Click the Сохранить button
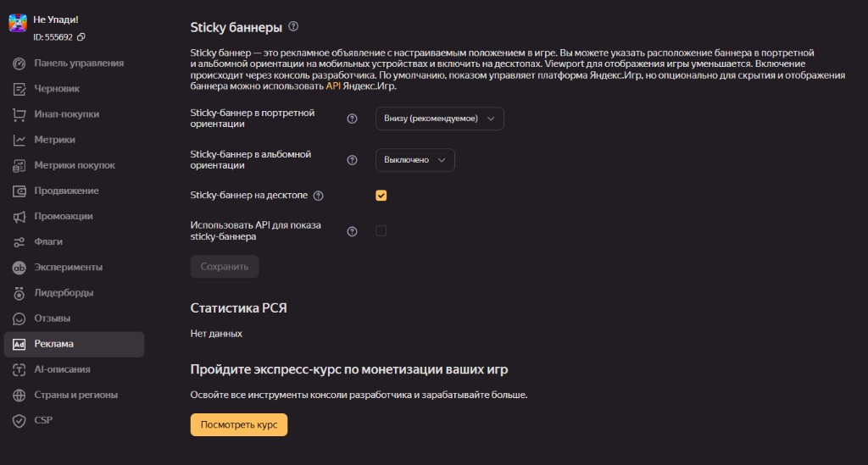Image resolution: width=868 pixels, height=465 pixels. click(224, 267)
